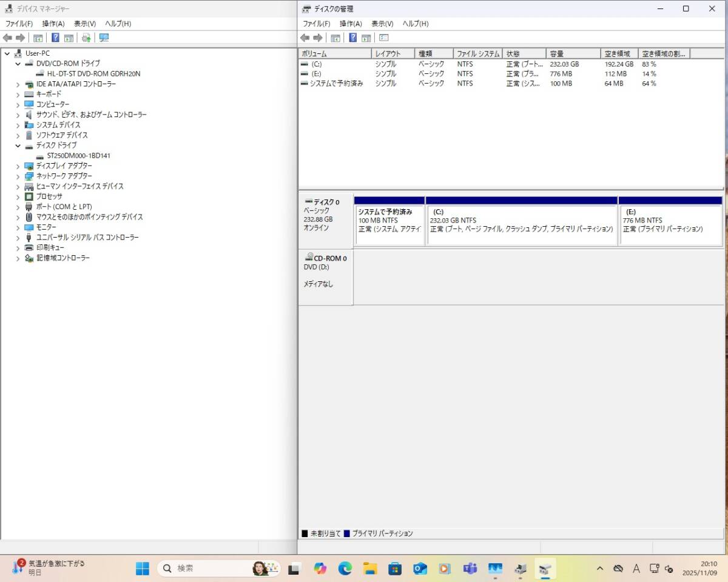Mute audio via the volume icon in system tray
This screenshot has width=728, height=582.
tap(670, 568)
